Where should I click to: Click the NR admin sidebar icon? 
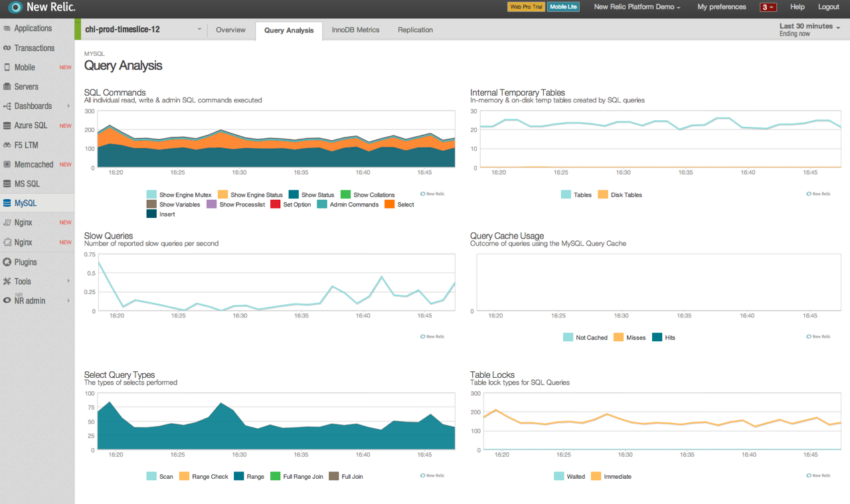[x=7, y=301]
